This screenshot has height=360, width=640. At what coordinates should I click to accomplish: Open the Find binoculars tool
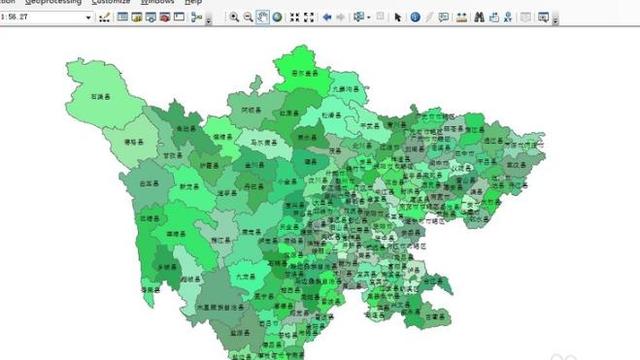pyautogui.click(x=479, y=17)
